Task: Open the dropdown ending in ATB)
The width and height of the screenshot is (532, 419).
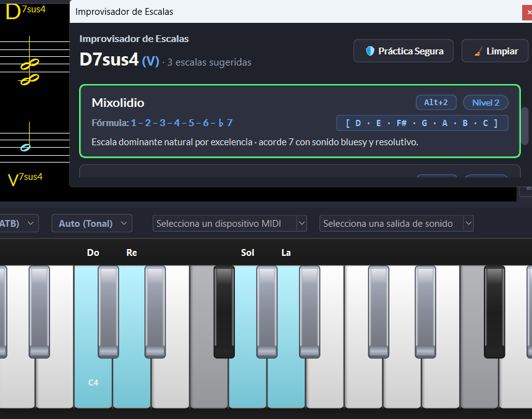Action: [18, 223]
